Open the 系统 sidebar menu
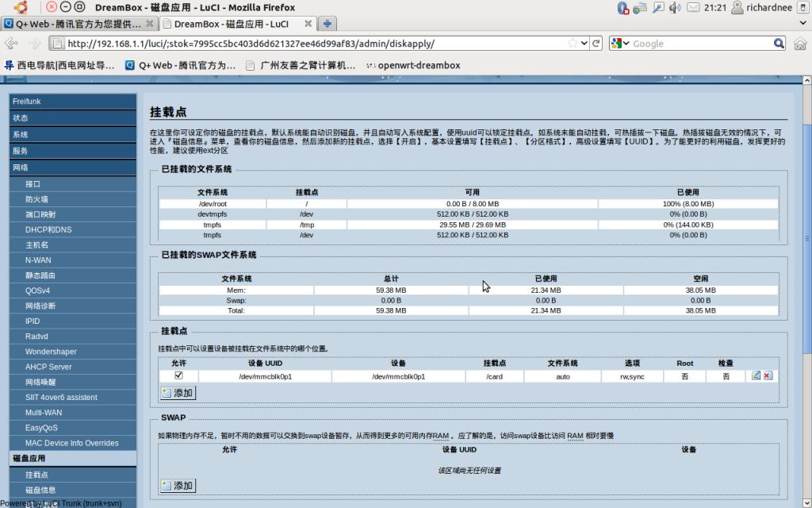The image size is (812, 508). pos(72,135)
